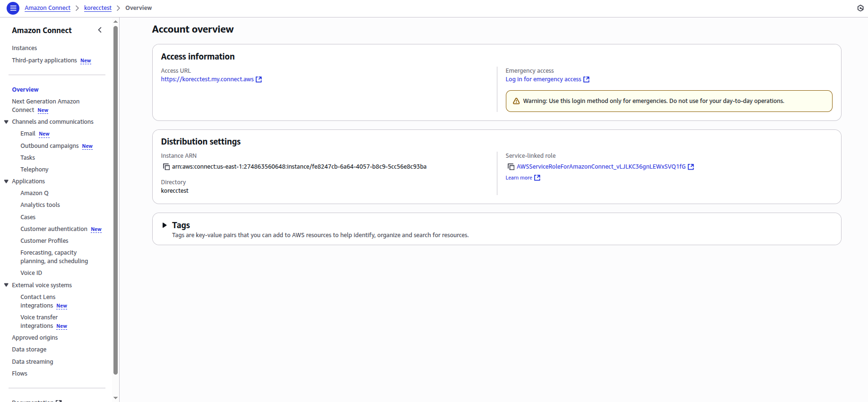Image resolution: width=868 pixels, height=402 pixels.
Task: Click external link icon beside emergency access
Action: 586,79
